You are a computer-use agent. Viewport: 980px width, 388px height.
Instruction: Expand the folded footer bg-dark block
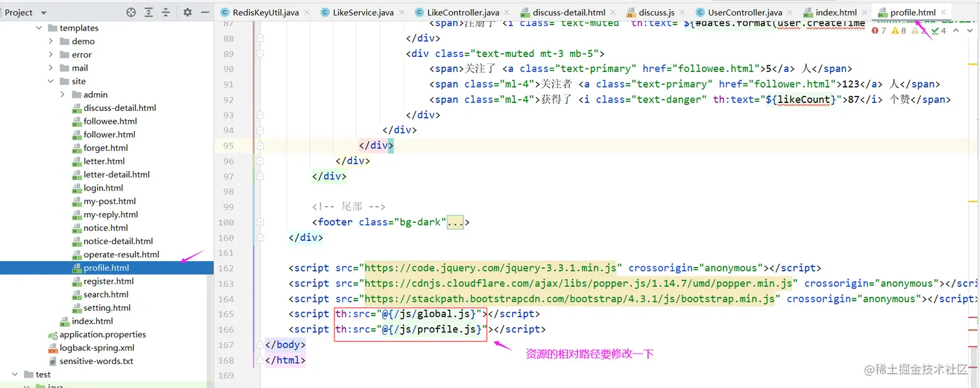455,222
